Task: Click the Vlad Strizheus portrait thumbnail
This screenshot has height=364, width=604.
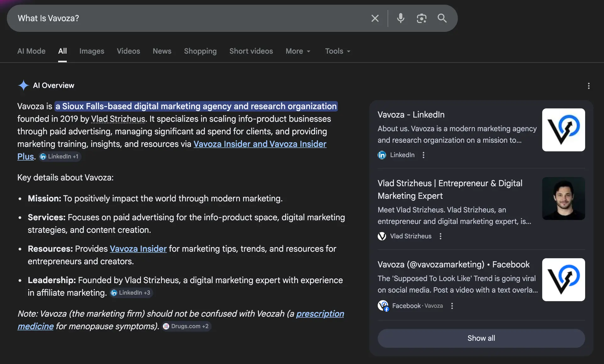Action: click(563, 199)
